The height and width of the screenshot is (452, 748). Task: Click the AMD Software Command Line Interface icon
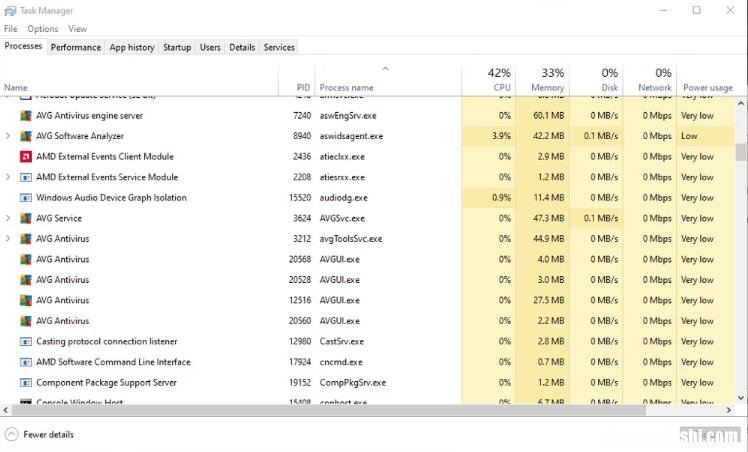pyautogui.click(x=26, y=362)
